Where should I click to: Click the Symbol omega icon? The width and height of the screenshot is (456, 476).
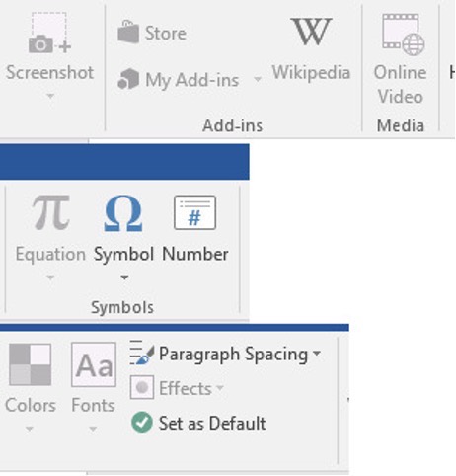click(x=123, y=213)
